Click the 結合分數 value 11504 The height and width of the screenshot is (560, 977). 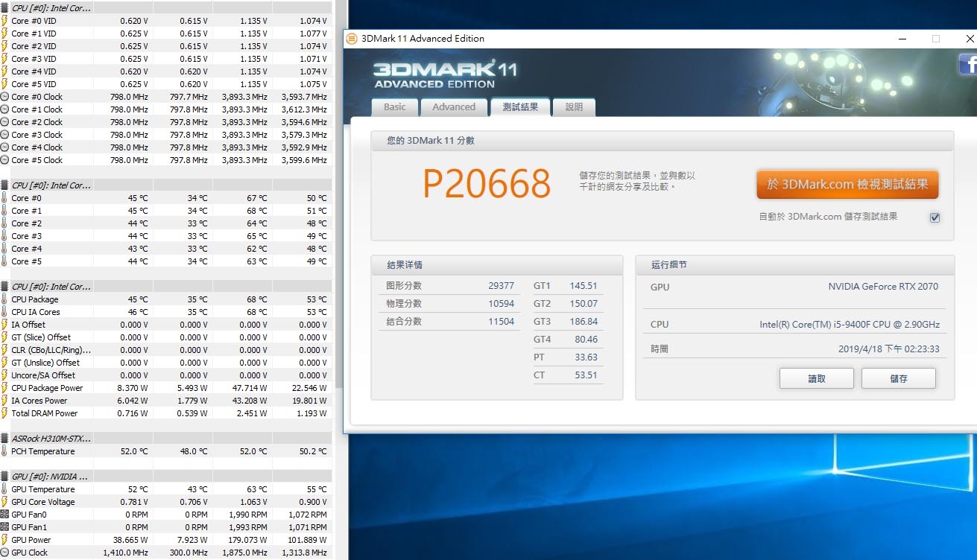pos(501,322)
